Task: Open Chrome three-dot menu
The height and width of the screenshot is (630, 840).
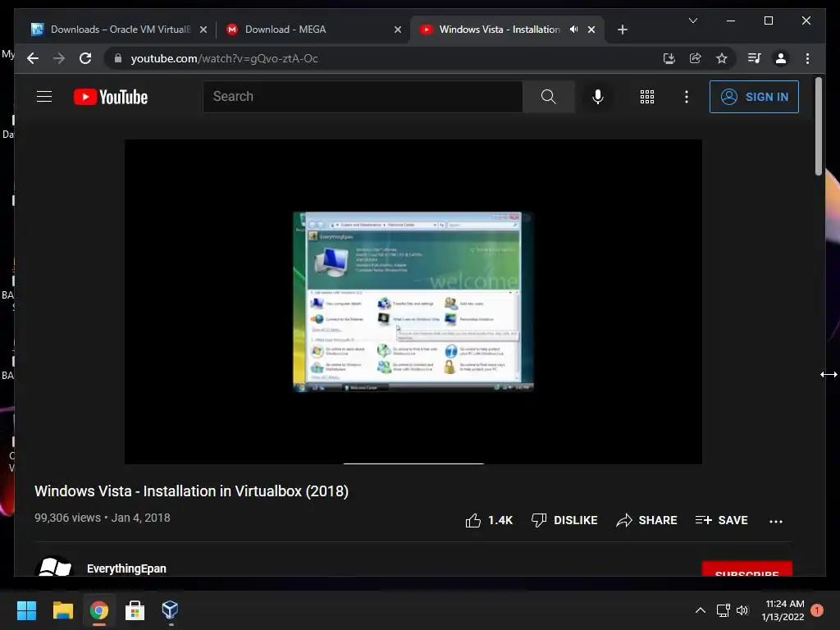Action: 807,58
